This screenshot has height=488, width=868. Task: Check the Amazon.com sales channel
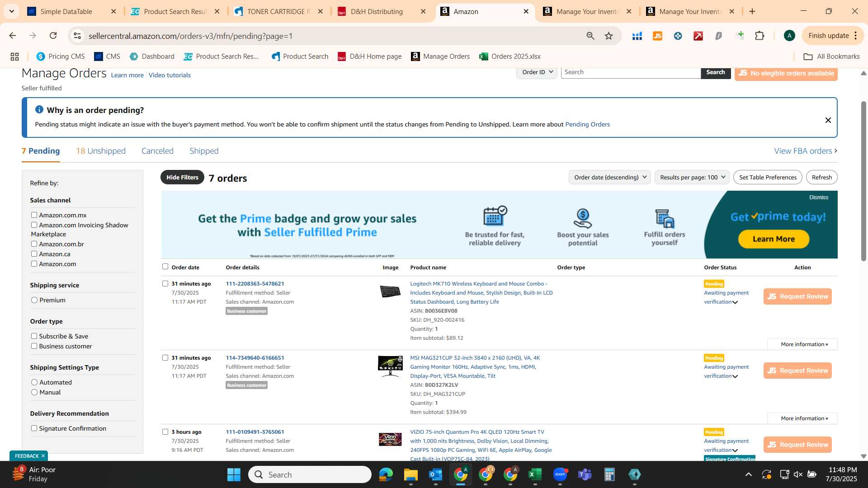(34, 264)
